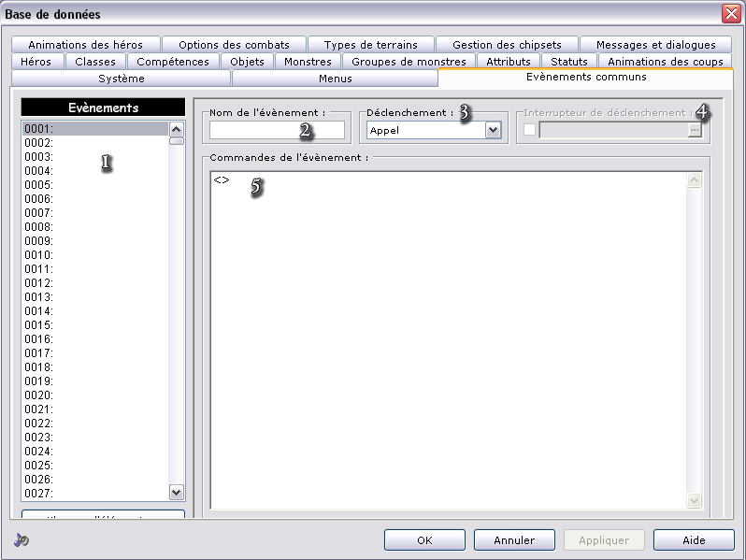Go to the Système tab
The width and height of the screenshot is (746, 560).
[122, 79]
